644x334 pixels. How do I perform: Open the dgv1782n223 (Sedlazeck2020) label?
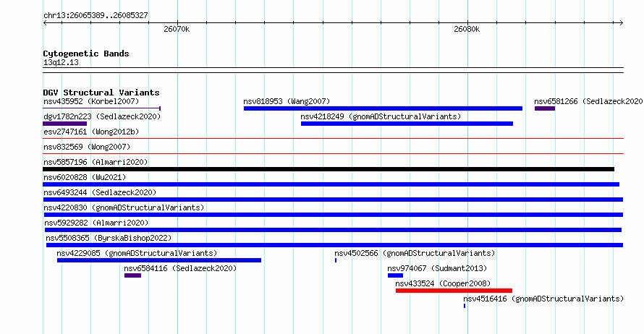click(x=102, y=116)
